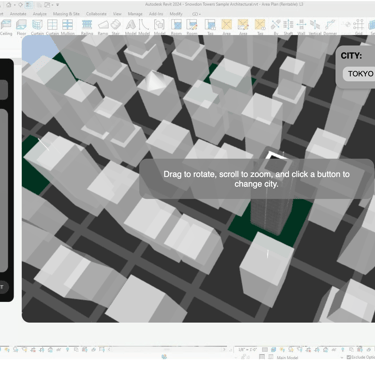This screenshot has height=366, width=375.
Task: Open the view scale 1/8" = 1'-0" selector
Action: point(247,350)
